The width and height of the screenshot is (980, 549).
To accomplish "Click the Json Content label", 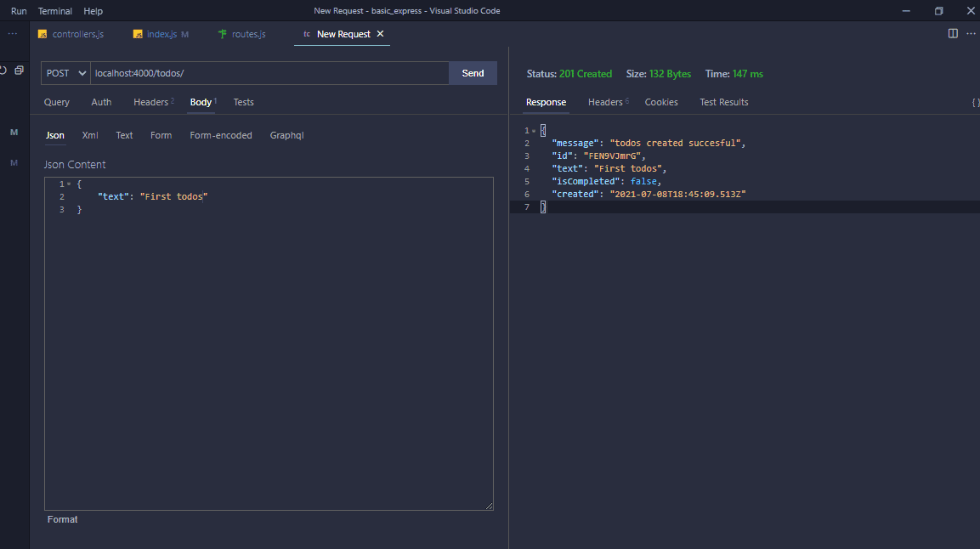I will (75, 165).
